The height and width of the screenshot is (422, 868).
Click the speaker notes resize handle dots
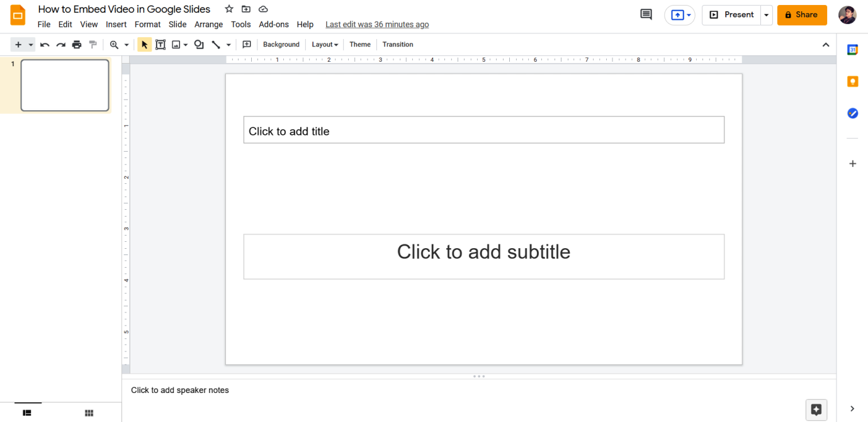click(479, 376)
